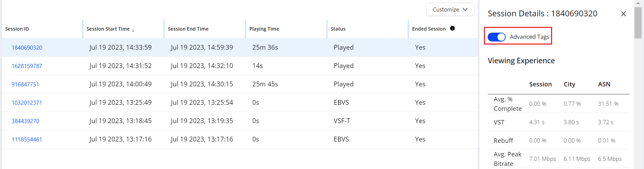Screen dimensions: 644x169
Task: Close the Session Details panel
Action: pos(623,14)
